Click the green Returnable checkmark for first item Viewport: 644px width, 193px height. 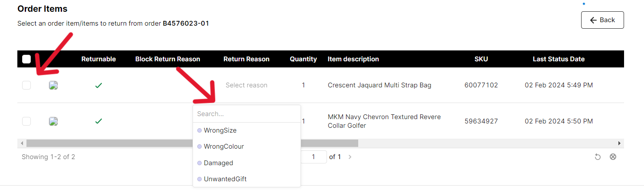(98, 86)
